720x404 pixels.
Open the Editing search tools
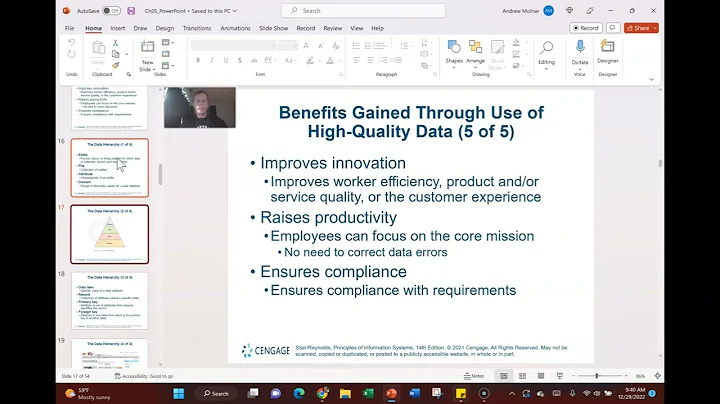[546, 54]
